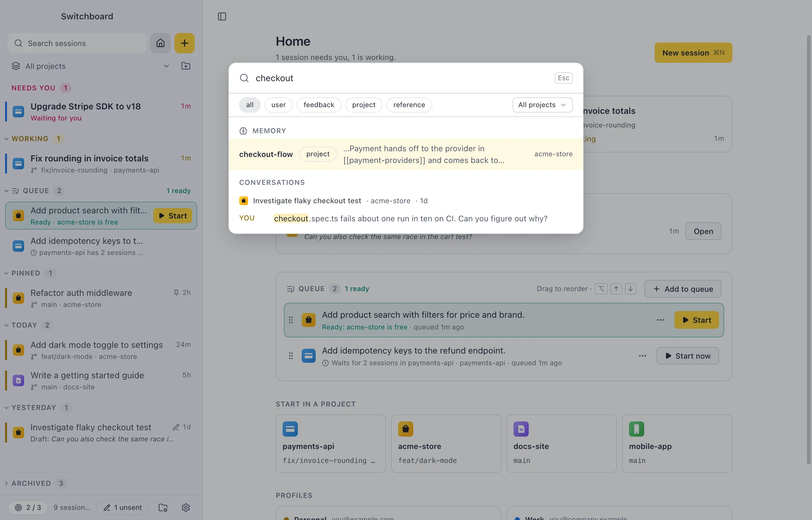This screenshot has width=812, height=520.
Task: Click Start now for idempotency keys
Action: (x=687, y=356)
